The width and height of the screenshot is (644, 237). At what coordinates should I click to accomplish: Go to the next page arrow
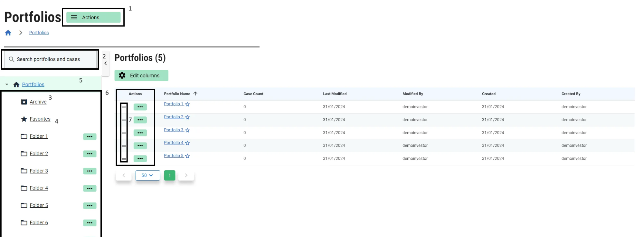(186, 175)
